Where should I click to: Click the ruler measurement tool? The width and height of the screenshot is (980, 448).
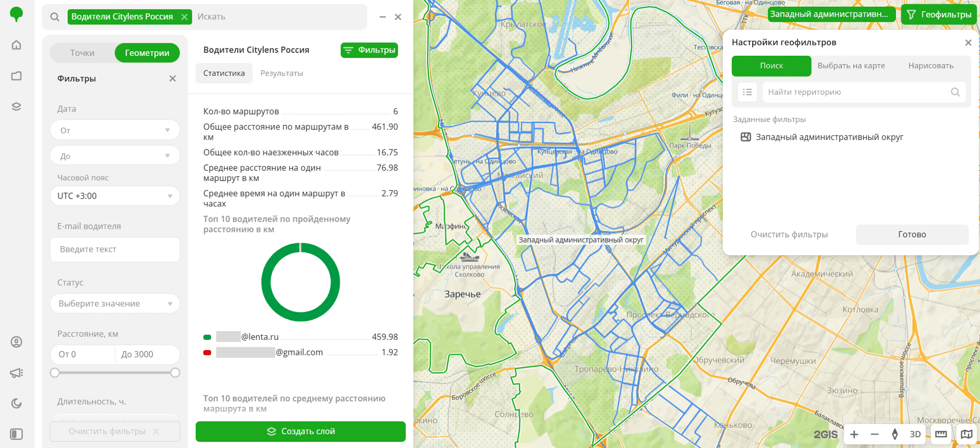[941, 434]
